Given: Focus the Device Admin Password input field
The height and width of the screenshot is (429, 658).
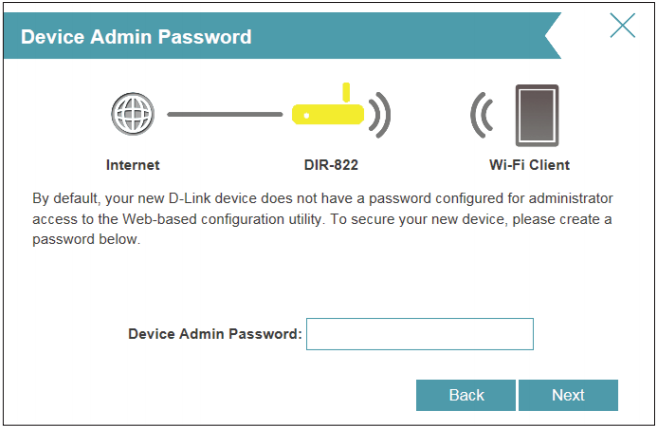Looking at the screenshot, I should point(419,334).
